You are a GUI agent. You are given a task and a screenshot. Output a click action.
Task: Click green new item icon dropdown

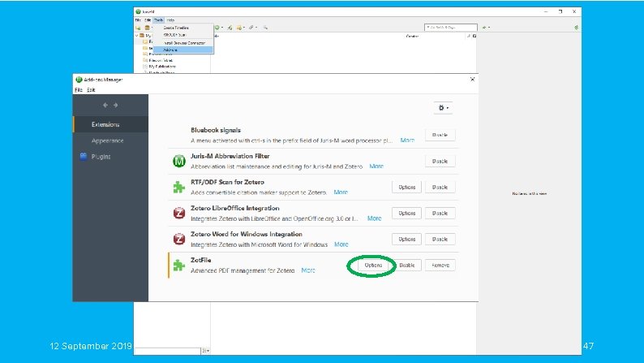pos(219,28)
